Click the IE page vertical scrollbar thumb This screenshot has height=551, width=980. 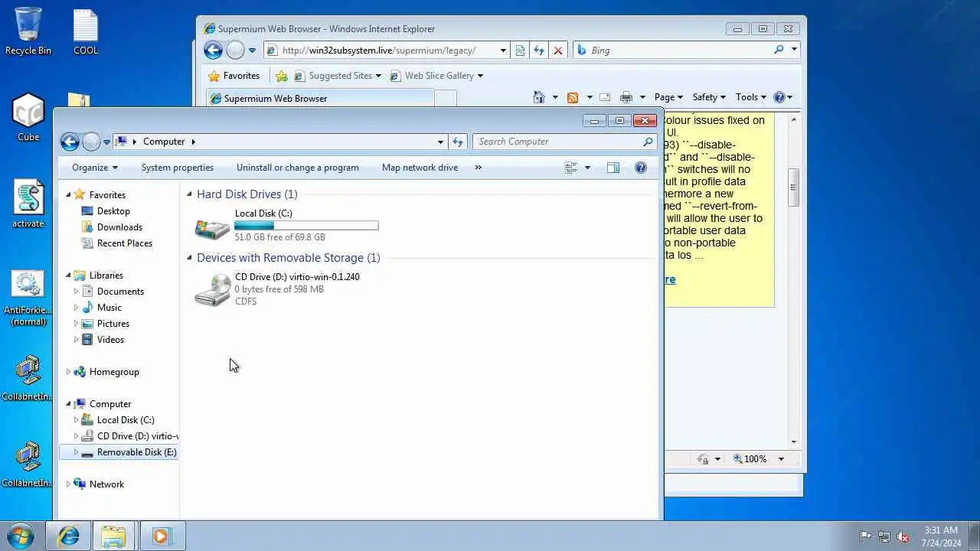(794, 187)
